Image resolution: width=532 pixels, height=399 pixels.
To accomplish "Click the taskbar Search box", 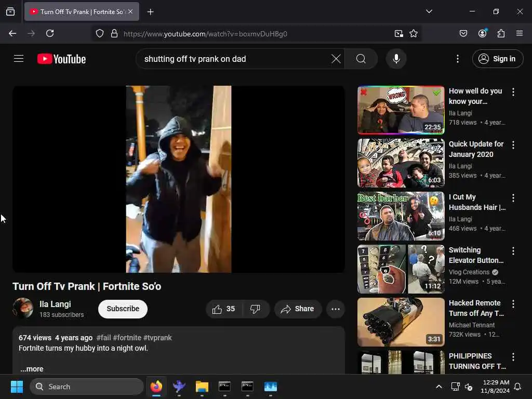I will [x=87, y=387].
